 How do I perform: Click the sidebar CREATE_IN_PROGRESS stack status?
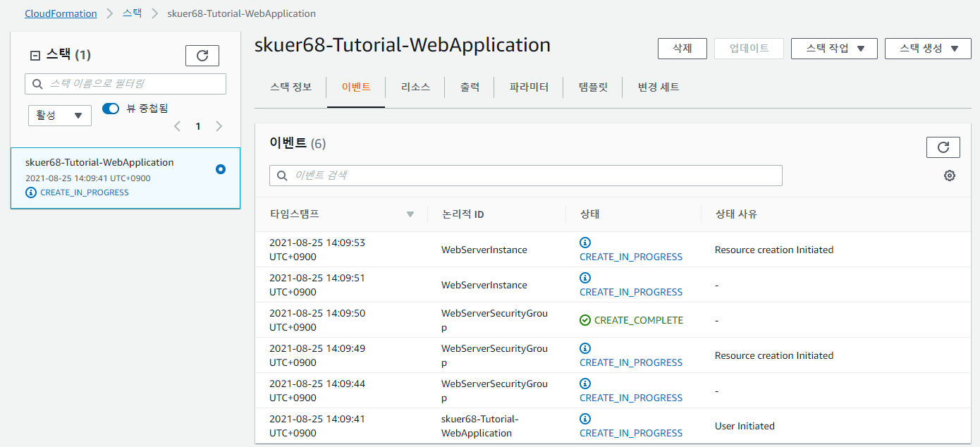coord(85,192)
